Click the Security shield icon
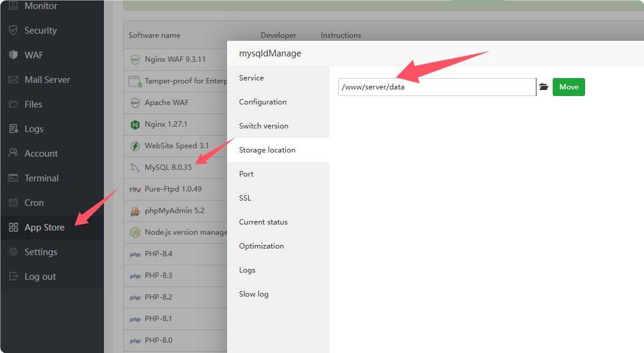 point(13,30)
